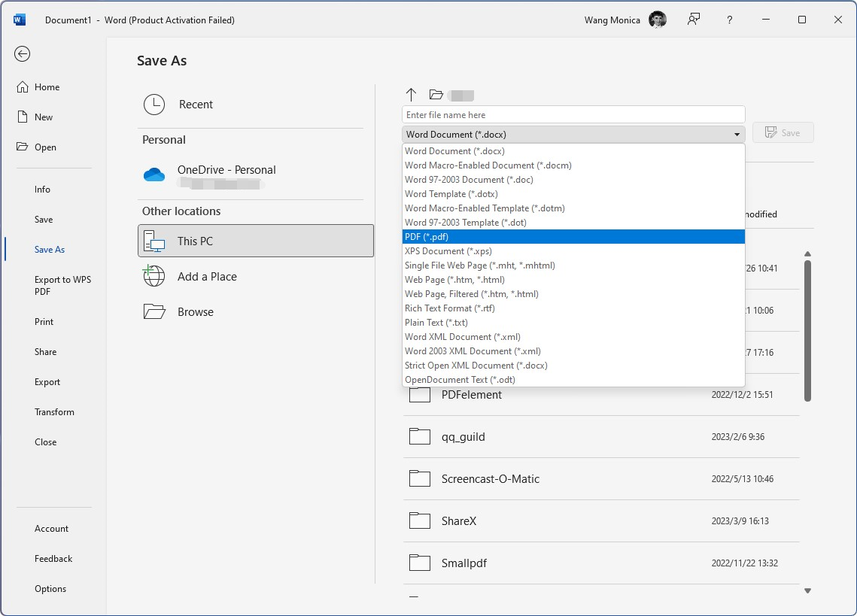Click the PDFelement folder icon
This screenshot has height=616, width=857.
tap(420, 394)
